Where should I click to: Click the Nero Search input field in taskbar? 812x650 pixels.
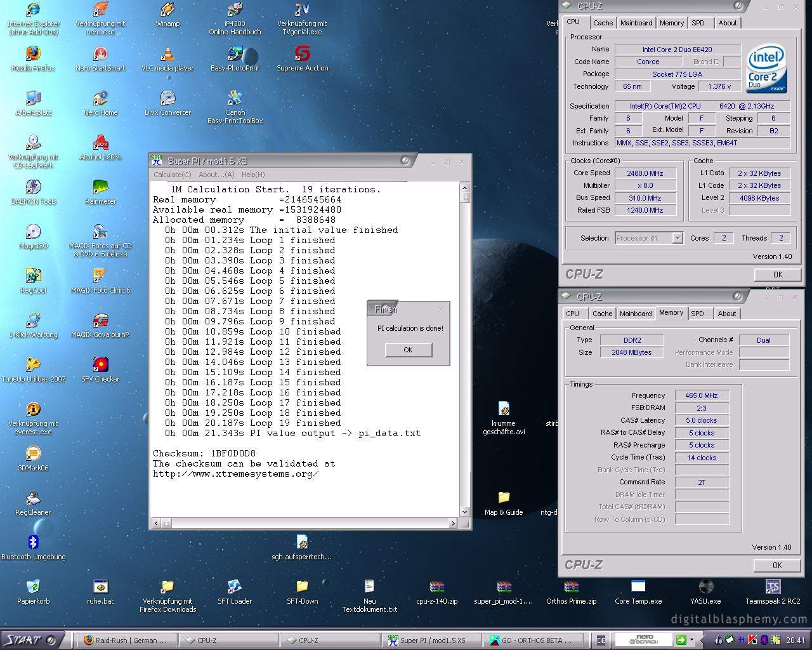click(x=643, y=640)
